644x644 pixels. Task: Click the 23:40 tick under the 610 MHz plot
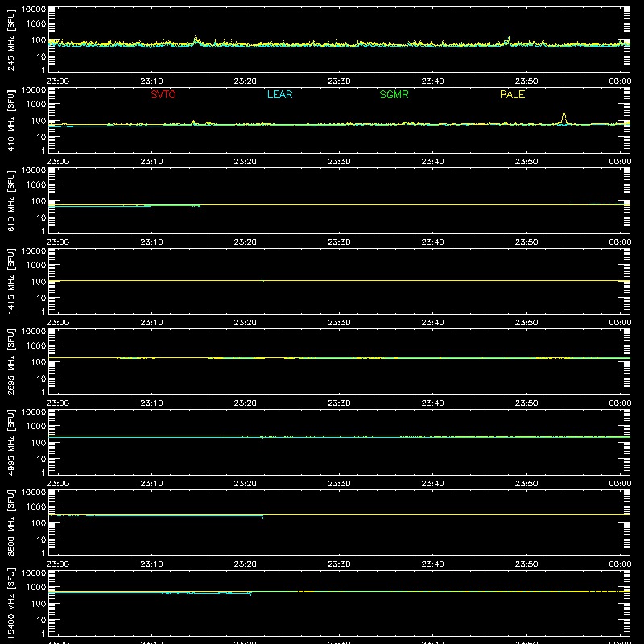(x=432, y=242)
